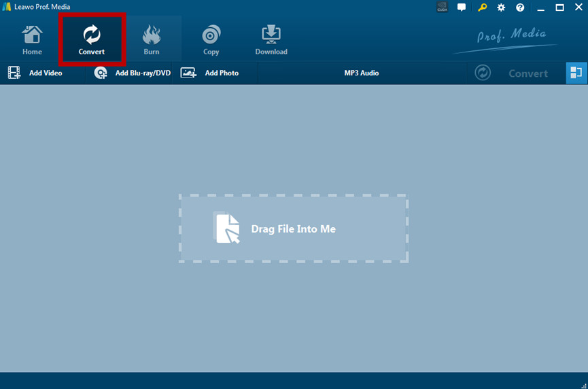
Task: Open the Download module
Action: [271, 39]
